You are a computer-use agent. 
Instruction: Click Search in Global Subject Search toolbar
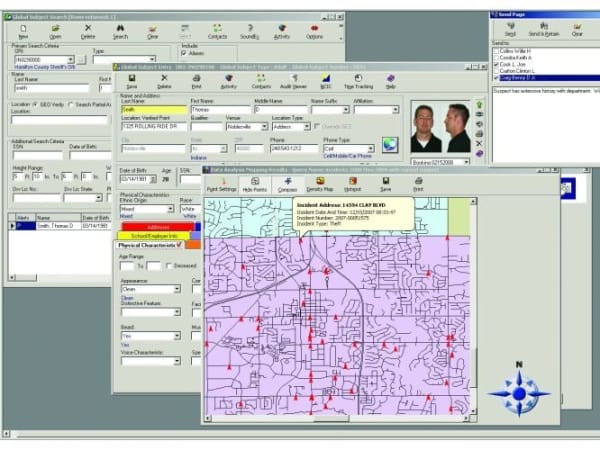pos(120,32)
